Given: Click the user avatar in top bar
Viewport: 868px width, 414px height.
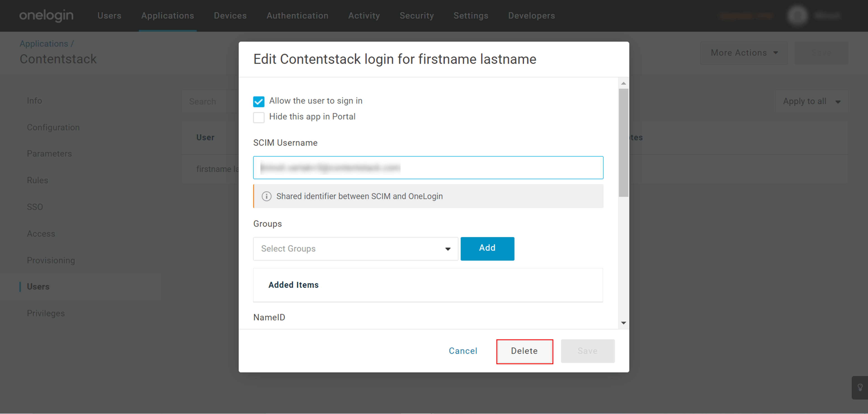Looking at the screenshot, I should tap(797, 16).
